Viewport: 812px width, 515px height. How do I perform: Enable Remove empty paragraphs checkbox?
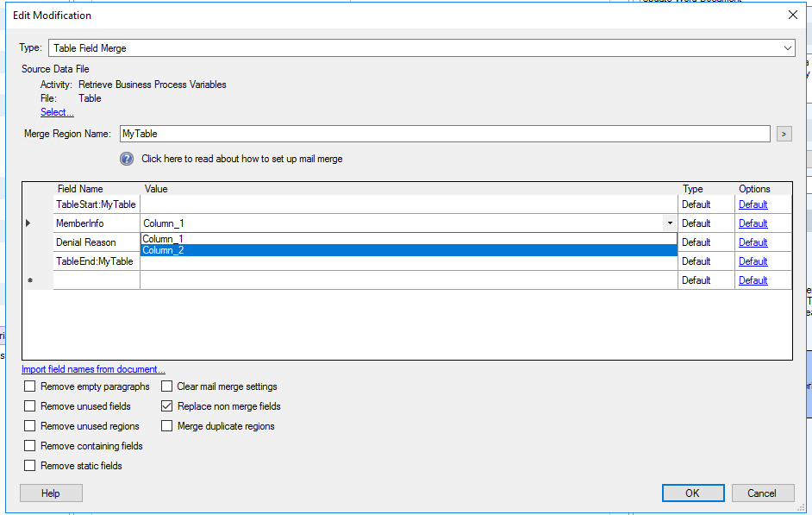31,386
